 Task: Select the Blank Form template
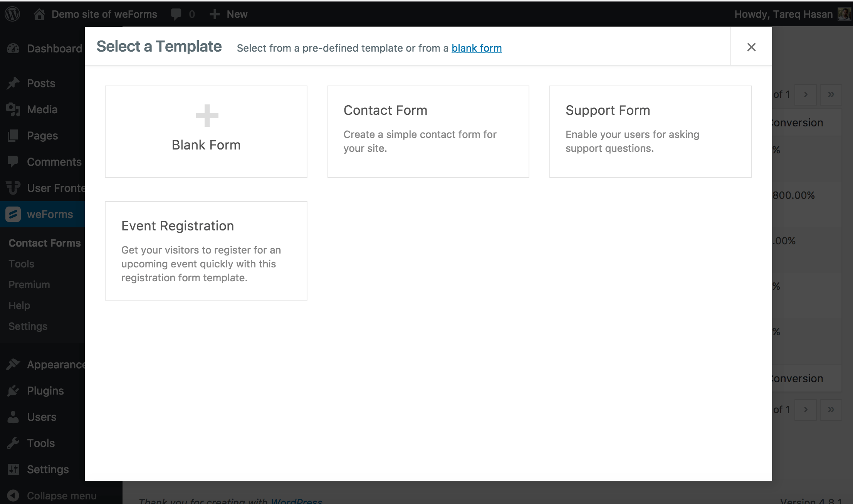pyautogui.click(x=207, y=131)
